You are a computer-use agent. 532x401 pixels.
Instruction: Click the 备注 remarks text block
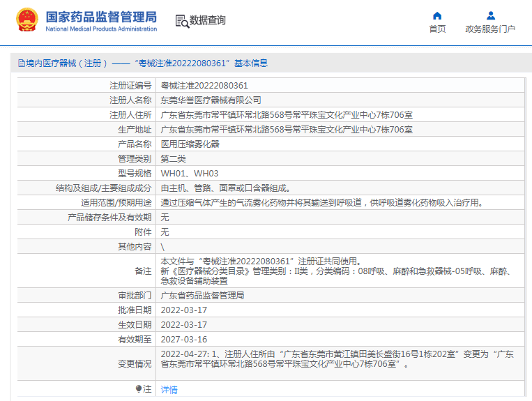335,271
